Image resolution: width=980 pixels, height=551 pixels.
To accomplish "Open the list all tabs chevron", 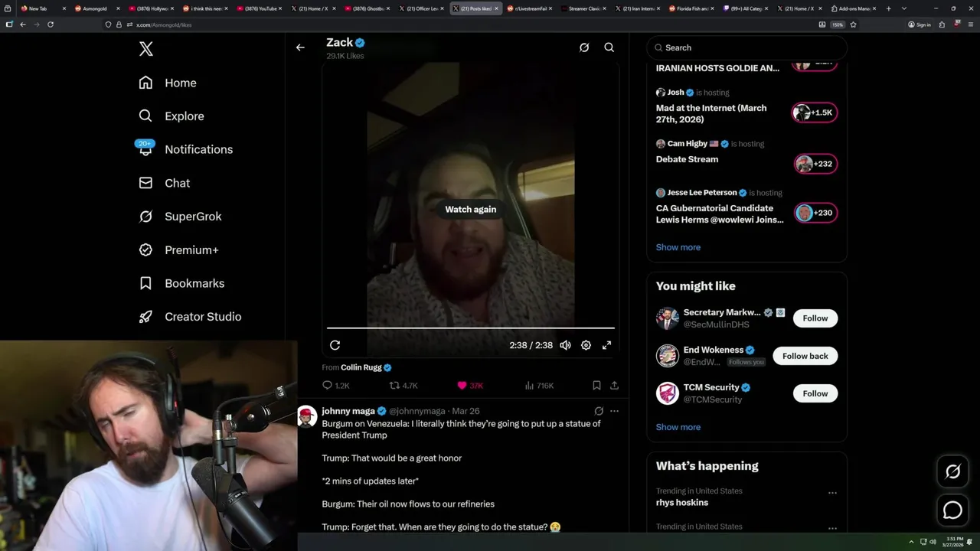I will 904,8.
